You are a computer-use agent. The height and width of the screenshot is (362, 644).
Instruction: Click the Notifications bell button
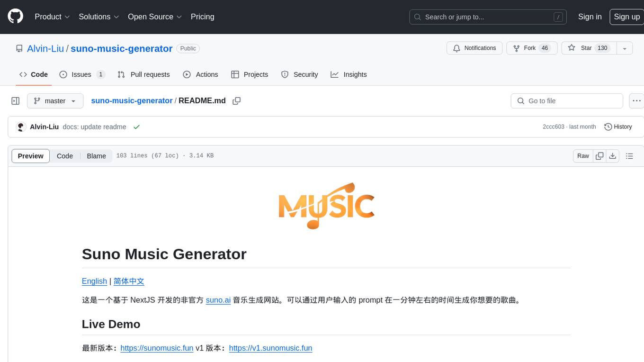[x=474, y=48]
